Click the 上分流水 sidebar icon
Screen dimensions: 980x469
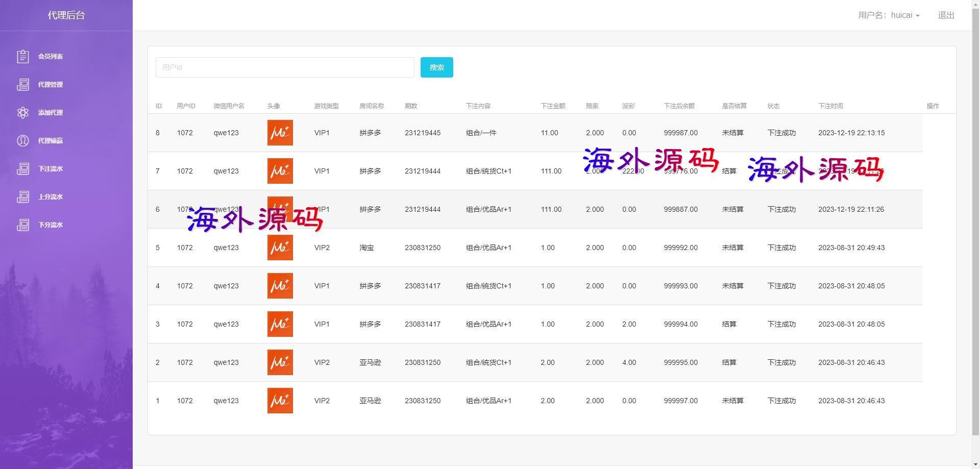23,196
